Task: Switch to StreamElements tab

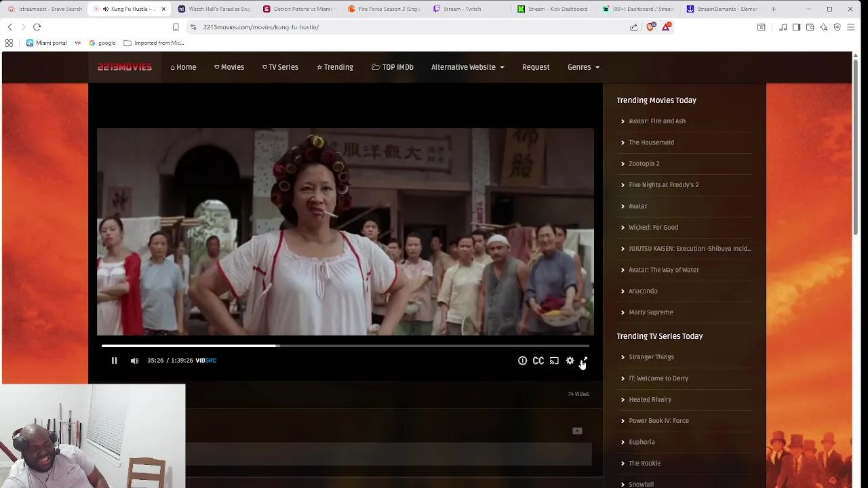Action: (x=723, y=9)
